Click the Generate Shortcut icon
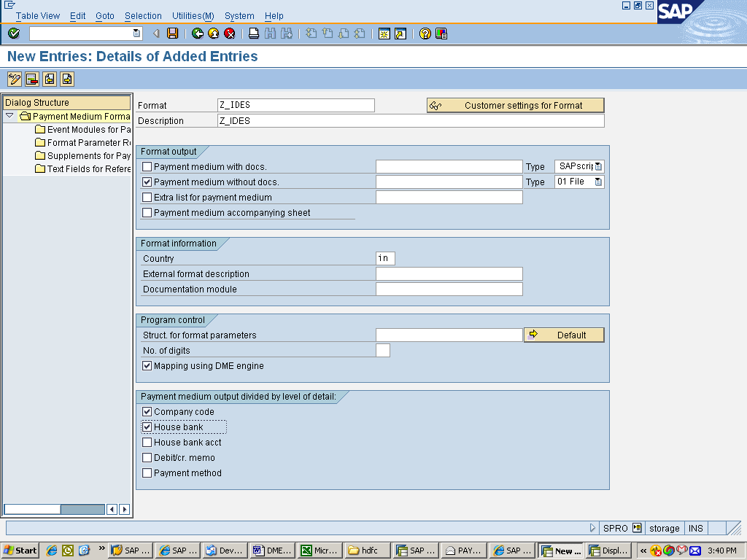The width and height of the screenshot is (747, 560). click(400, 34)
